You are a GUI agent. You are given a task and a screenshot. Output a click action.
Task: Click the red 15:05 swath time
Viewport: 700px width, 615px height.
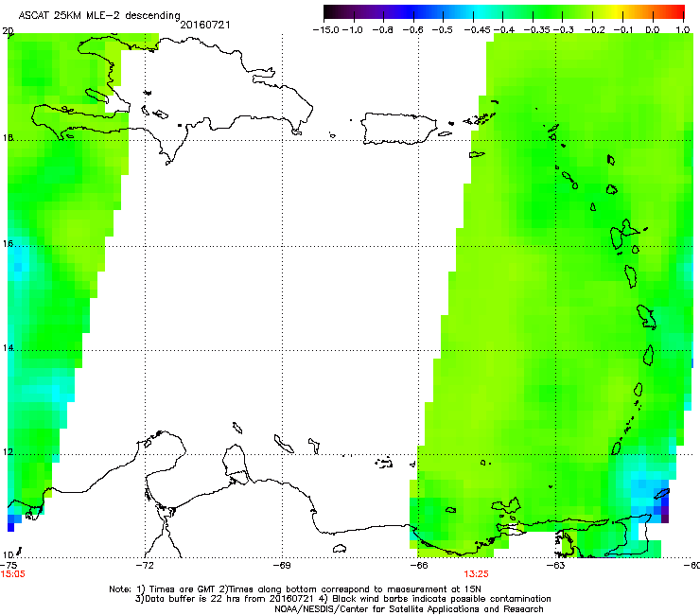click(x=12, y=574)
